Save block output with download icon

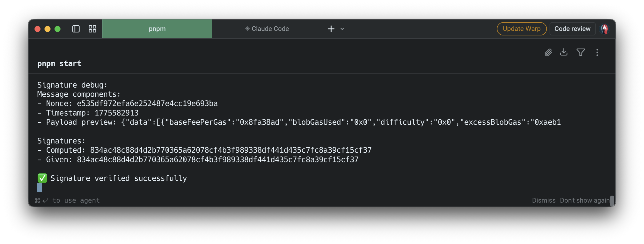(564, 52)
